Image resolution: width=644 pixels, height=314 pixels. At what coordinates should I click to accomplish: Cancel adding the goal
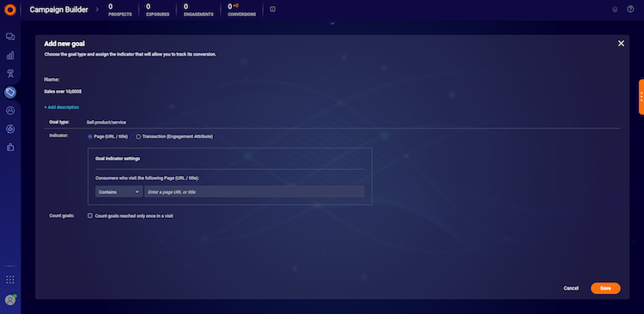point(571,288)
